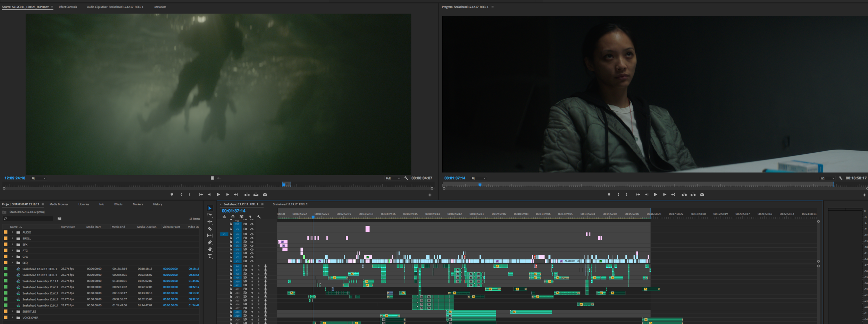The height and width of the screenshot is (324, 868).
Task: Select the Selection arrow tool
Action: [210, 208]
